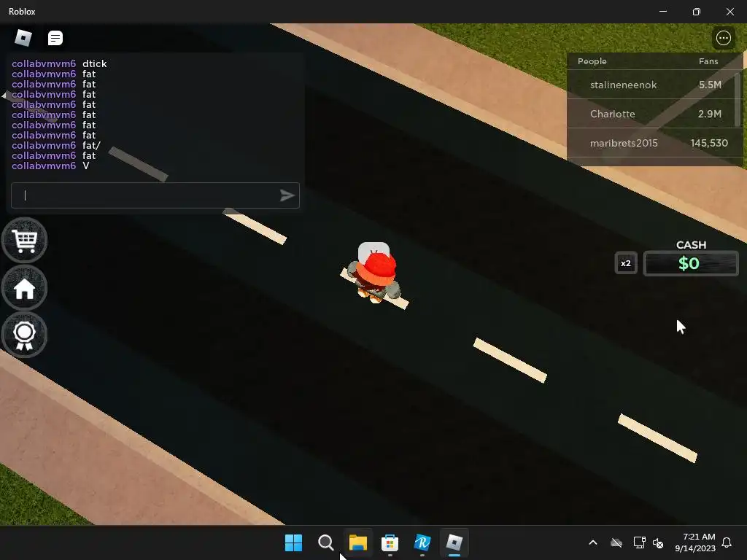Click the cloud sync tray icon
This screenshot has height=560, width=747.
(x=616, y=542)
